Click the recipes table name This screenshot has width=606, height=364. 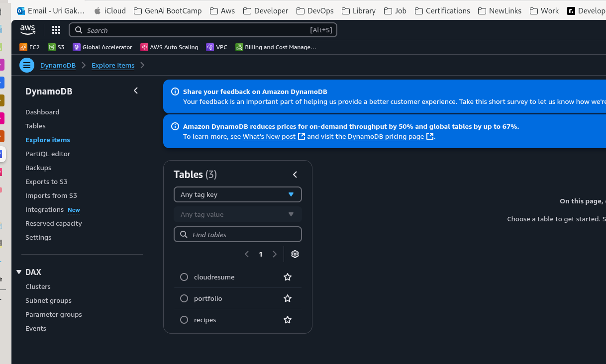pos(205,320)
